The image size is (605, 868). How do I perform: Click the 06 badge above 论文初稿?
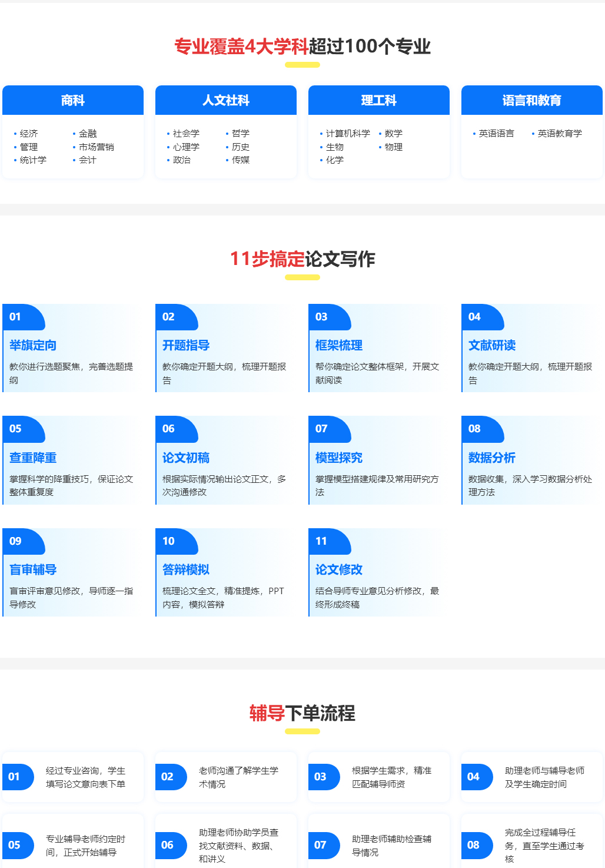(x=175, y=429)
